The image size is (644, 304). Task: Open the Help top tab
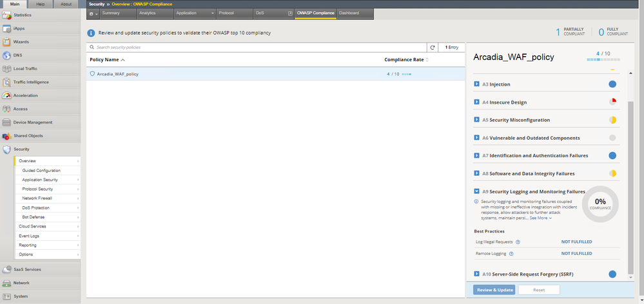point(41,5)
